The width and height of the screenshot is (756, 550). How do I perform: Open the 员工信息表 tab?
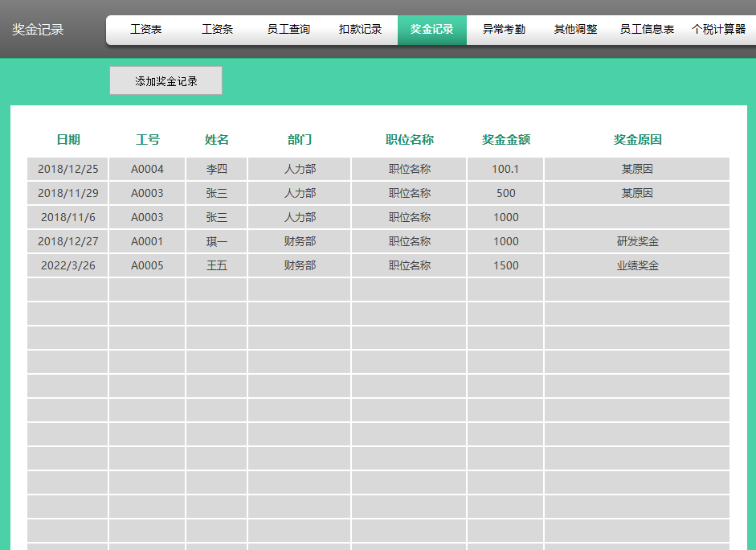coord(646,29)
